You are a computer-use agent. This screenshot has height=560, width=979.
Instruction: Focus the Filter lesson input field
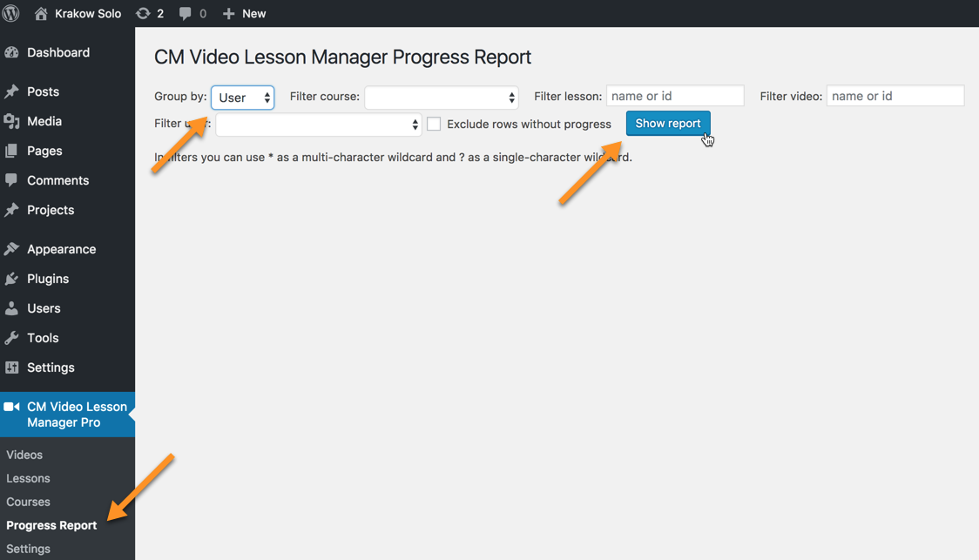675,96
